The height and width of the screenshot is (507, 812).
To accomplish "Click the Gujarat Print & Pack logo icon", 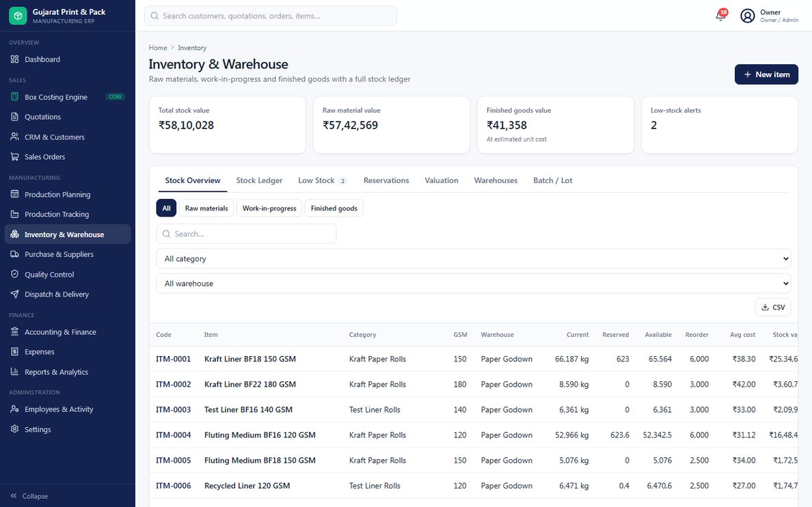I will (18, 16).
